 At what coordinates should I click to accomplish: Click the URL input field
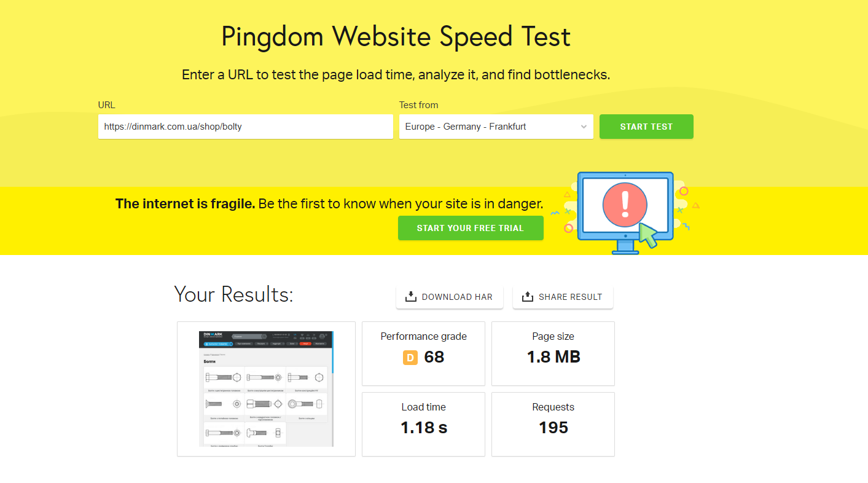(246, 127)
